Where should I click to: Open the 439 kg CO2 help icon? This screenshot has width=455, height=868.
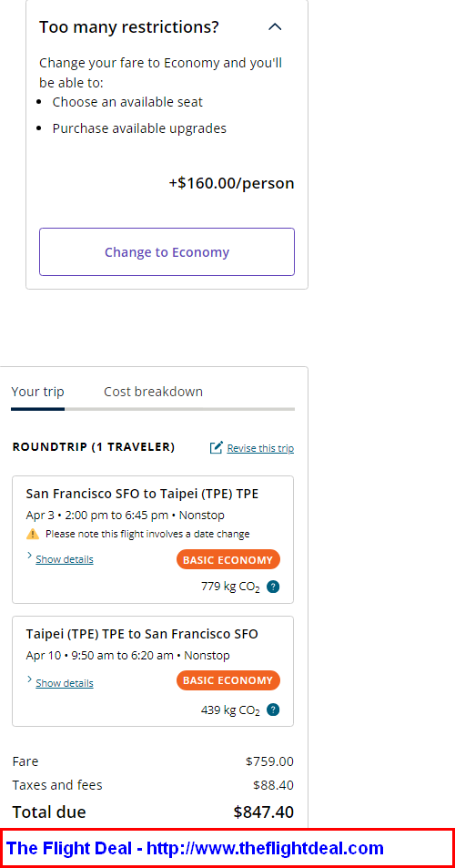tap(273, 710)
